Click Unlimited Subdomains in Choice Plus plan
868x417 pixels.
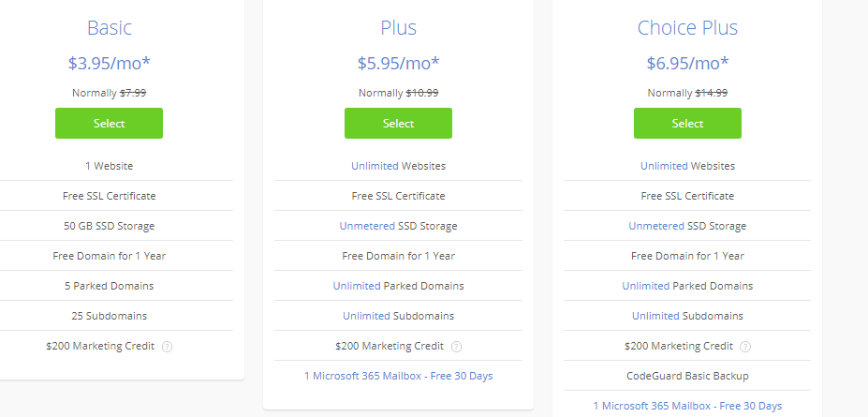687,316
